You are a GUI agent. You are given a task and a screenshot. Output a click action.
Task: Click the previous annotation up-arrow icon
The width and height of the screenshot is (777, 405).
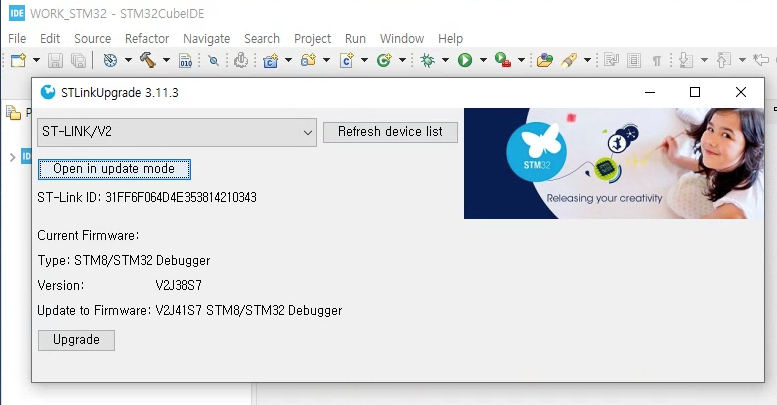tap(724, 60)
